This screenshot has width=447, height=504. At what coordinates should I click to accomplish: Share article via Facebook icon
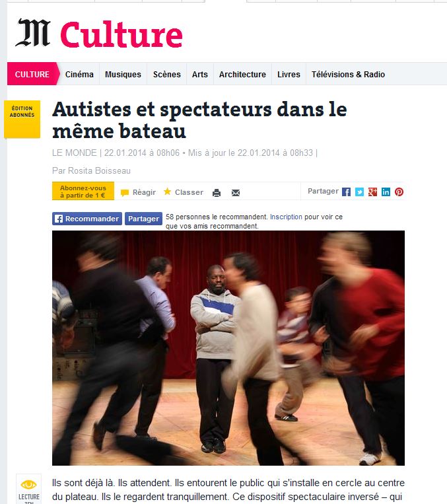click(346, 192)
